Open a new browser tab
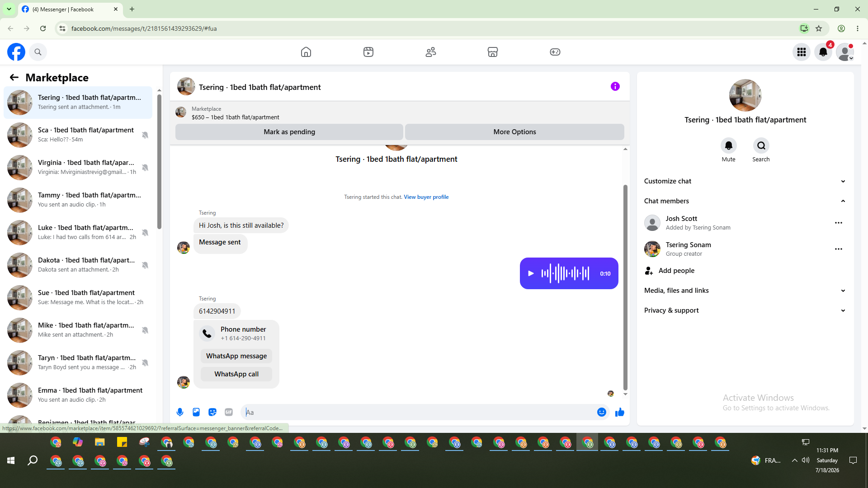The image size is (868, 488). [x=132, y=9]
